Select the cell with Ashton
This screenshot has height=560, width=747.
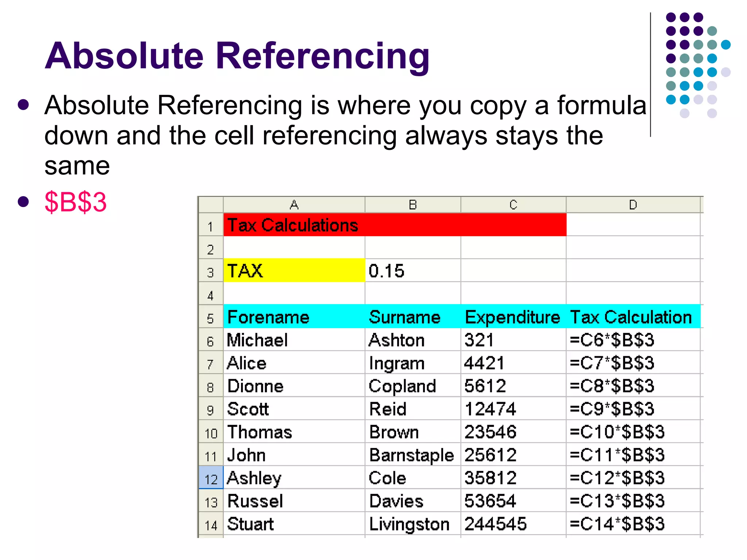coord(413,340)
